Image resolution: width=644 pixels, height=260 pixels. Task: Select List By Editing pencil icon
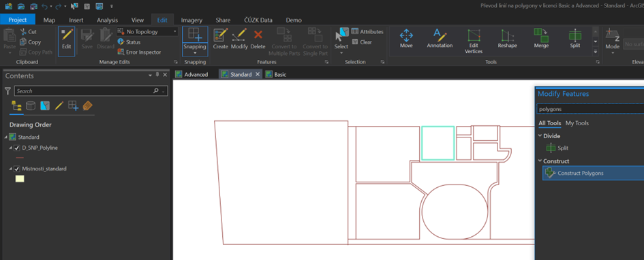(x=59, y=105)
